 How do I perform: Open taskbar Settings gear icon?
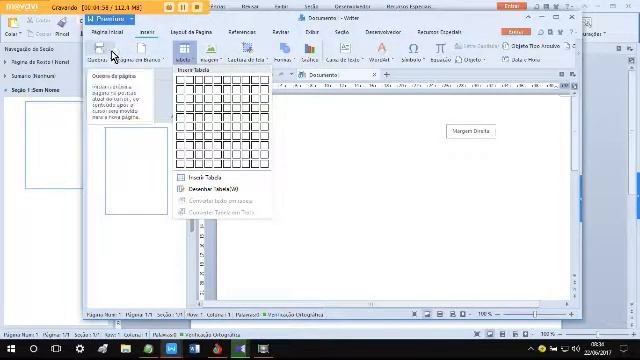pyautogui.click(x=80, y=349)
